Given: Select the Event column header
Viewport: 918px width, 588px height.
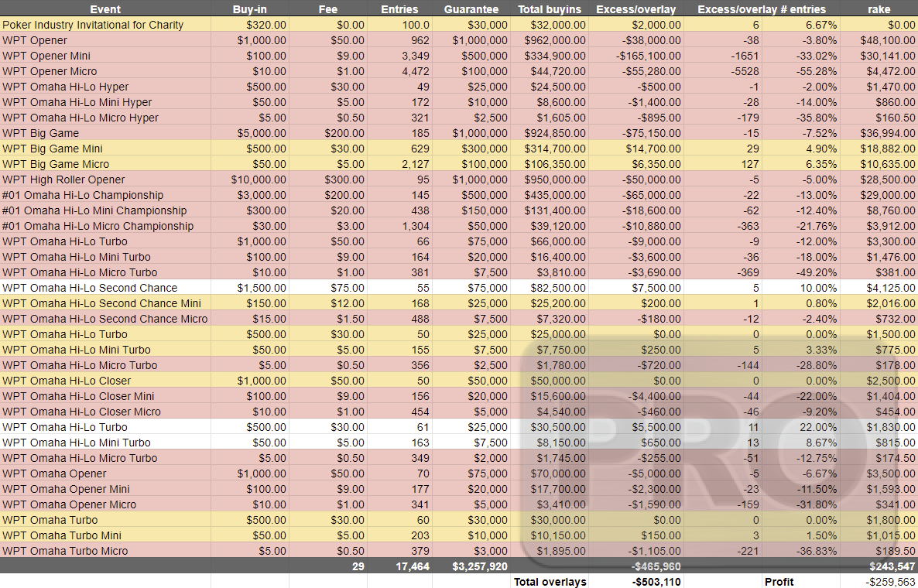Looking at the screenshot, I should pos(104,9).
